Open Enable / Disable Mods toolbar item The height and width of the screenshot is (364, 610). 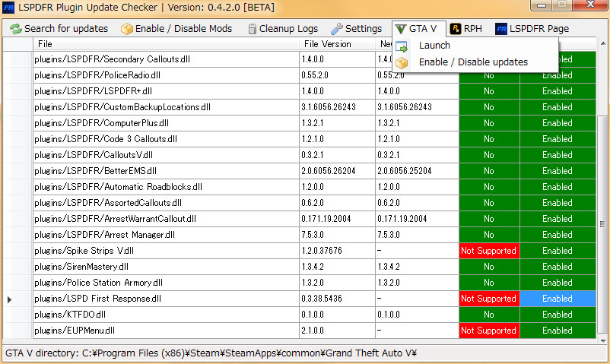176,29
